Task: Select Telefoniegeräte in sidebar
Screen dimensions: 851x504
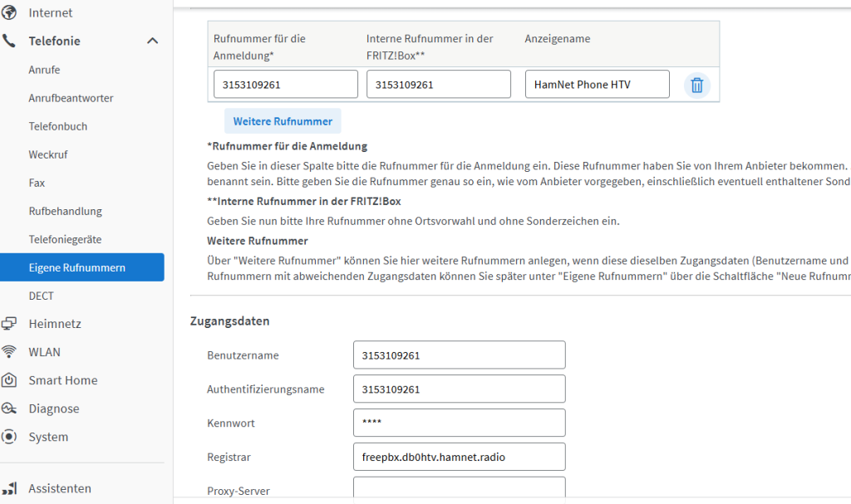Action: pos(65,239)
